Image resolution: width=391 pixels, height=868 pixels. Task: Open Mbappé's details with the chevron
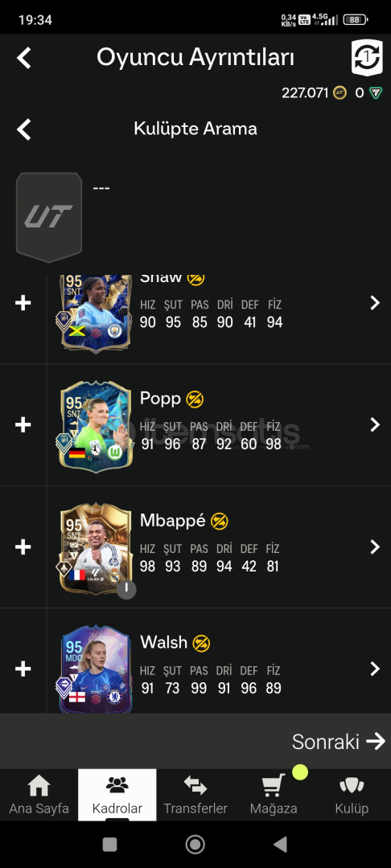coord(375,547)
